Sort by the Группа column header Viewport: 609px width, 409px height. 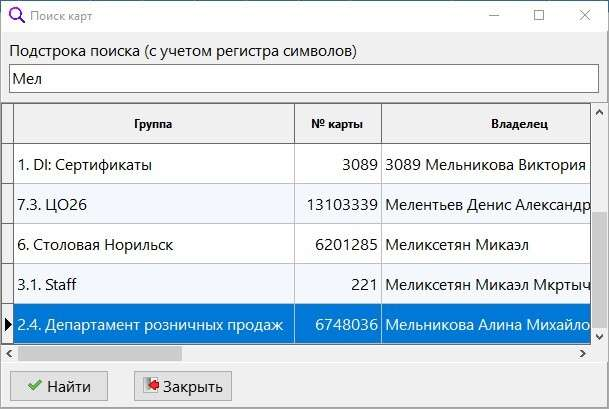coord(153,124)
